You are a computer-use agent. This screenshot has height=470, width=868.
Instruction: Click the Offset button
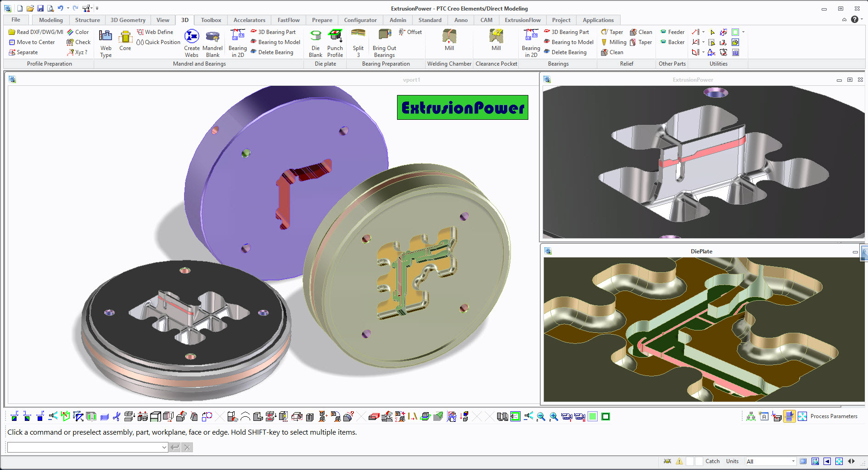click(410, 32)
